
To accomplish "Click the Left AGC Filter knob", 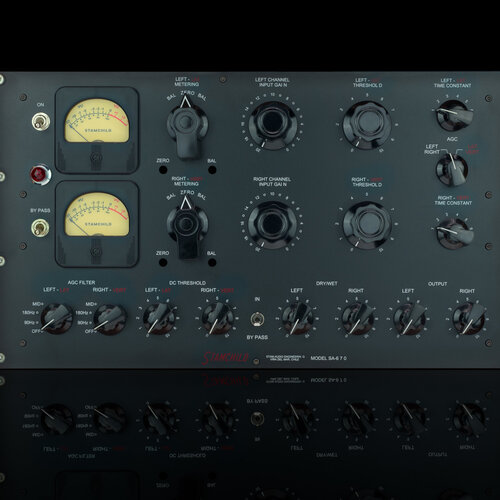I will pyautogui.click(x=56, y=318).
